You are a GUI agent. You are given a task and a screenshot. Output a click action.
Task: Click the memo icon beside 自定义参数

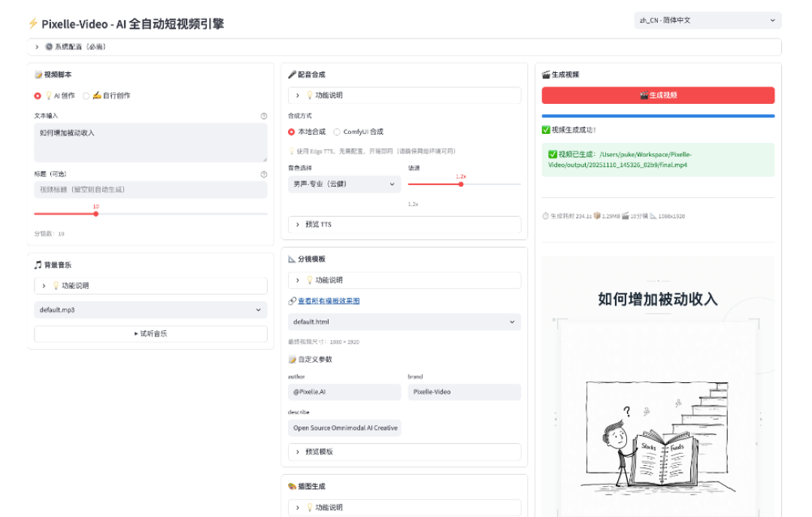[292, 360]
